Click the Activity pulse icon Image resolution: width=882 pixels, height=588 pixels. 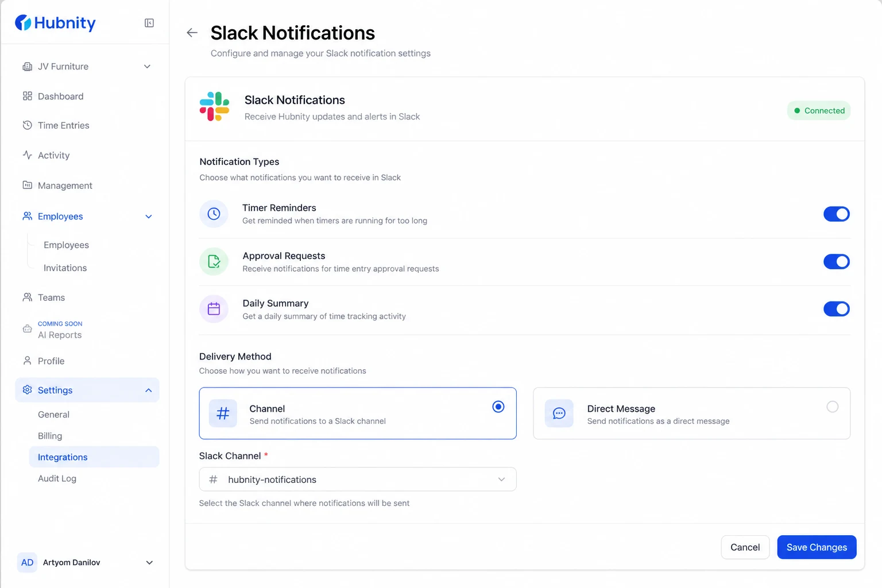click(27, 155)
